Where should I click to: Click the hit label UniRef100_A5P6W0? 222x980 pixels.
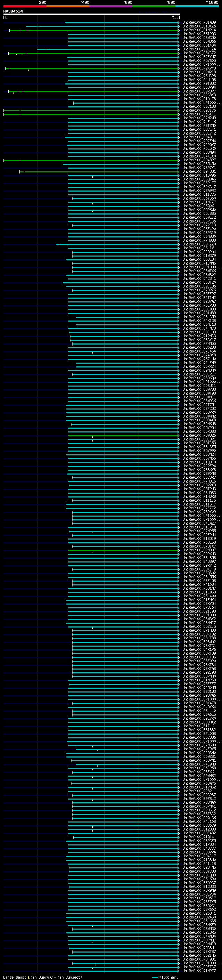[199, 210]
